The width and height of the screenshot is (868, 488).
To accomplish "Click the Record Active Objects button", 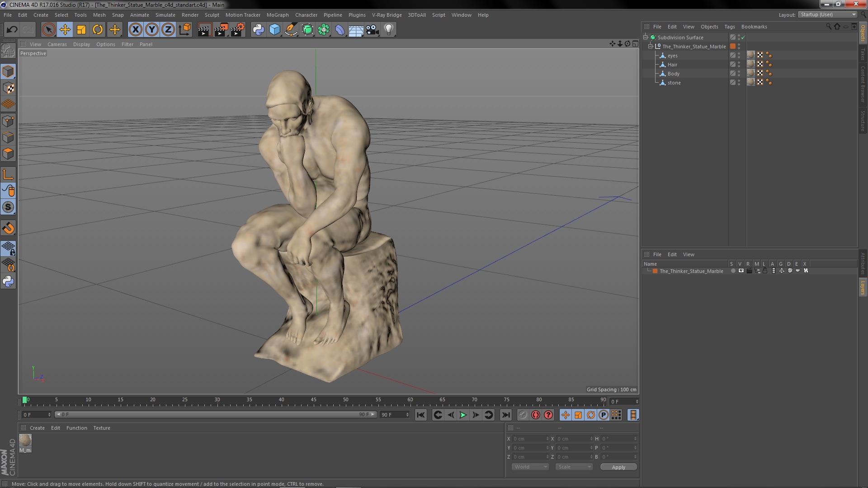I will [523, 415].
